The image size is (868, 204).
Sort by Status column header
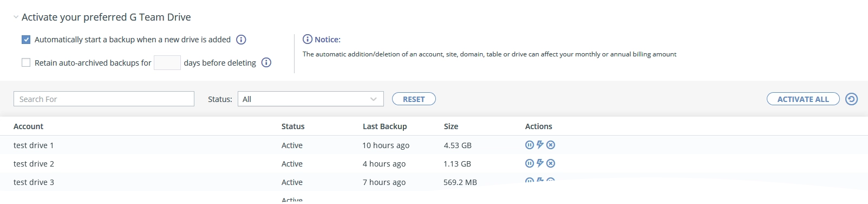(293, 126)
